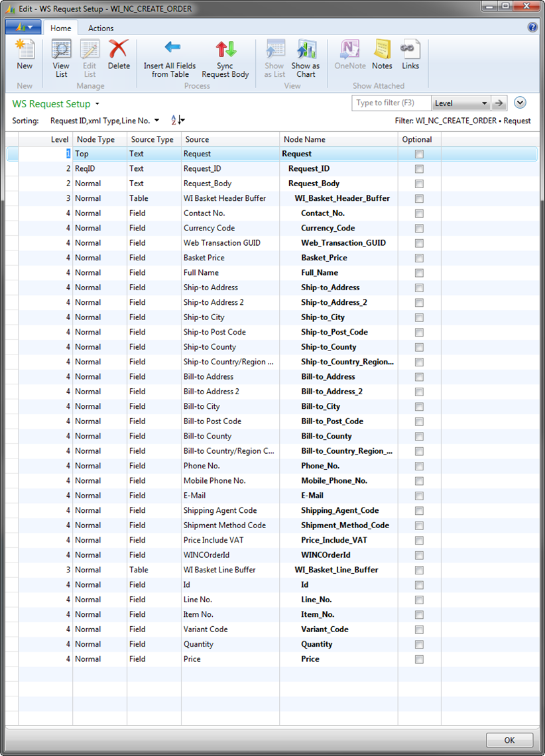Switch to the Actions ribbon tab
Screen dimensions: 545x756
(101, 28)
